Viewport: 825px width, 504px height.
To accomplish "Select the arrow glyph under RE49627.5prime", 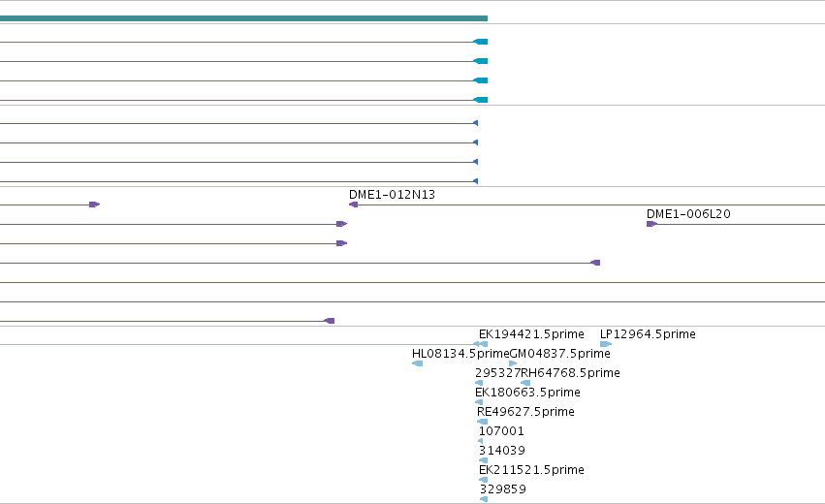I will click(482, 422).
